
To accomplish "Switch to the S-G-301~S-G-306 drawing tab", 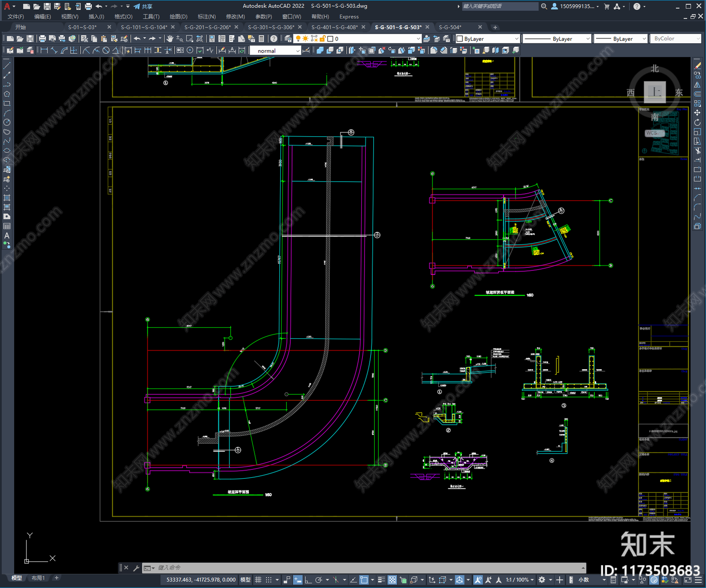I will pos(270,27).
